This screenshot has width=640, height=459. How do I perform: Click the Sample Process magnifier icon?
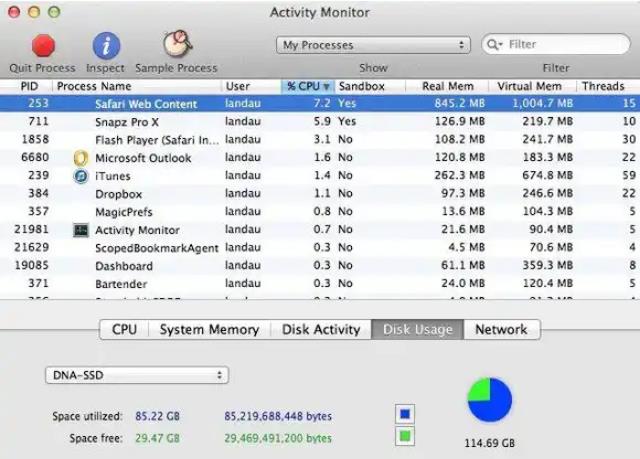[178, 44]
